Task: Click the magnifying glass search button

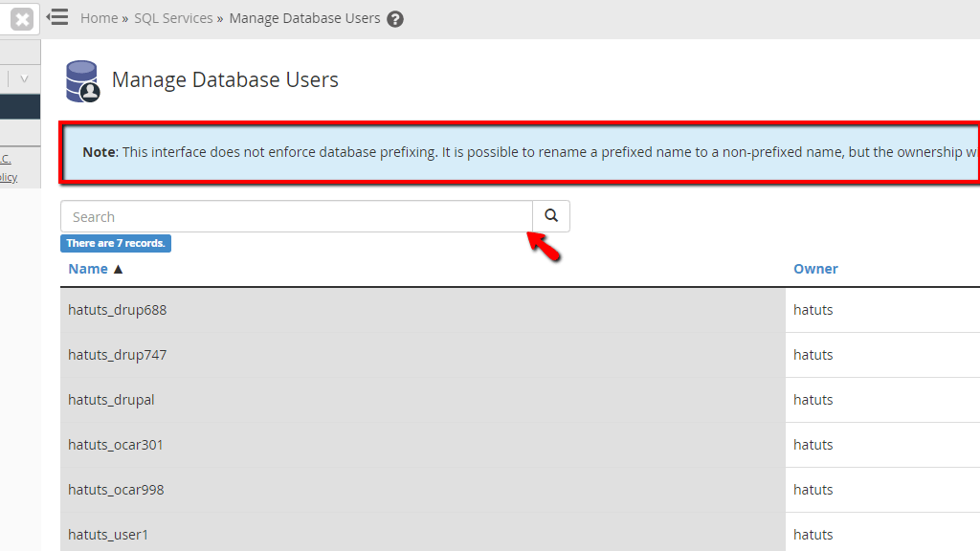Action: tap(550, 216)
